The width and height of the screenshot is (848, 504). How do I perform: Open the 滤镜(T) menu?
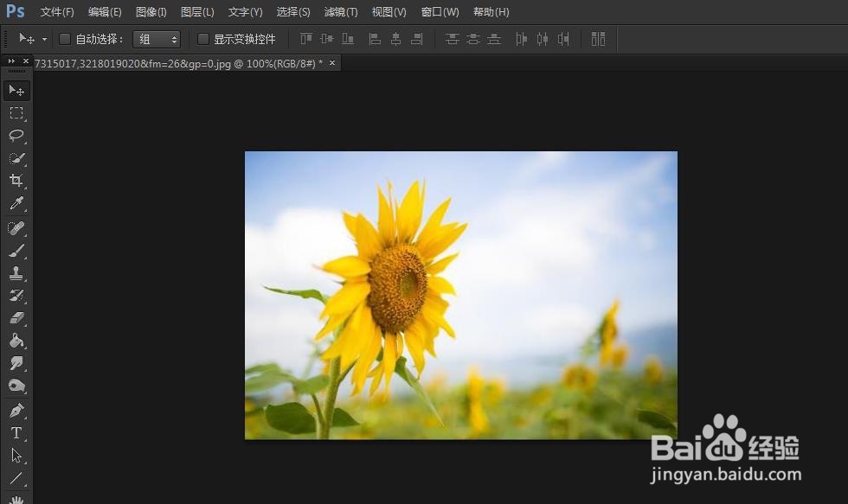point(341,12)
